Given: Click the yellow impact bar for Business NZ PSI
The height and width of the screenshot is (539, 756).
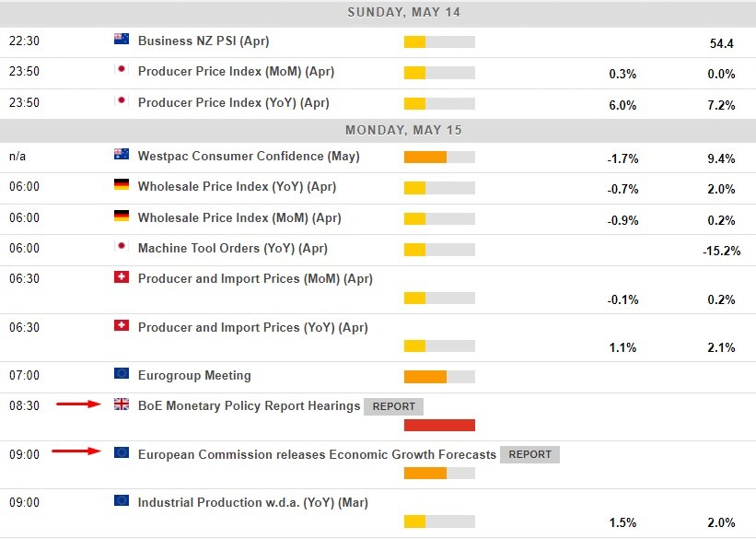Looking at the screenshot, I should point(415,41).
